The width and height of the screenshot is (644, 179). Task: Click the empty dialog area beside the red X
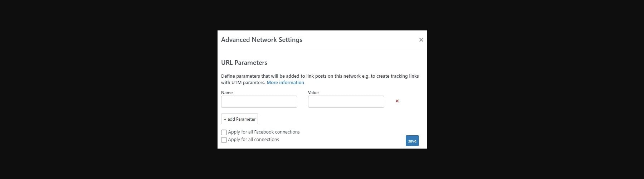(411, 101)
